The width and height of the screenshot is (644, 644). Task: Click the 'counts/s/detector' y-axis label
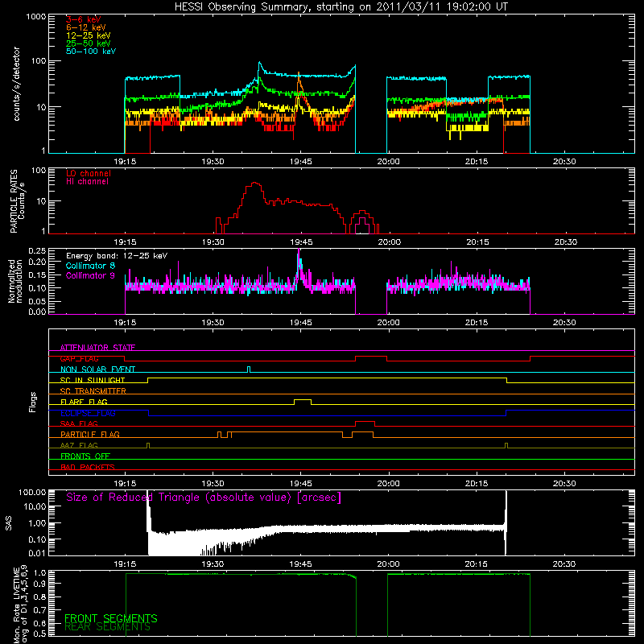coord(17,84)
